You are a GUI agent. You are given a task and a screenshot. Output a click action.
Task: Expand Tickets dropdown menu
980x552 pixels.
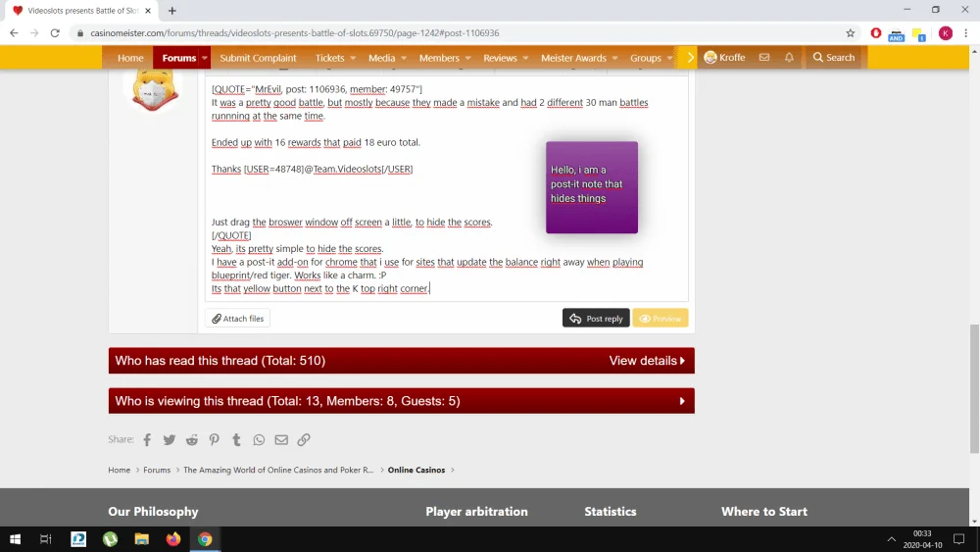[353, 58]
